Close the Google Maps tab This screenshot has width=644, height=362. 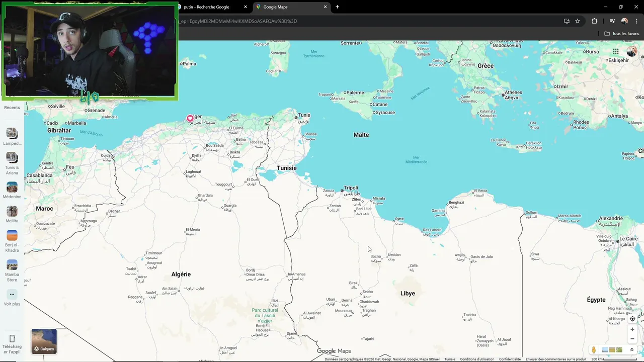click(325, 7)
